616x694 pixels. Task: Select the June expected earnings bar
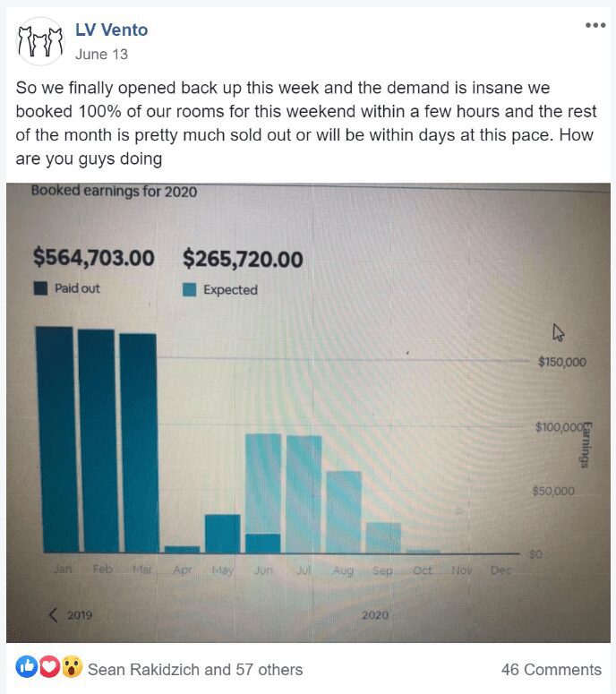click(263, 484)
